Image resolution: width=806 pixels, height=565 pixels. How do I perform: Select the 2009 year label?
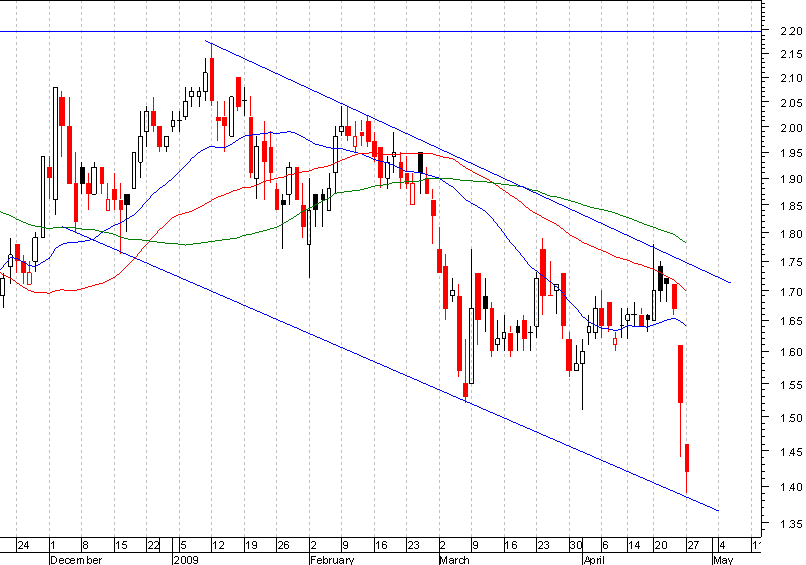(186, 559)
